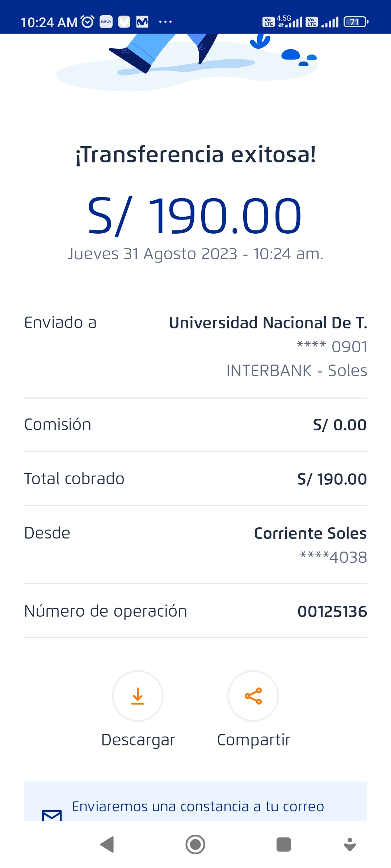Tap the accessibility icon in navigation bar
391x868 pixels.
(350, 844)
